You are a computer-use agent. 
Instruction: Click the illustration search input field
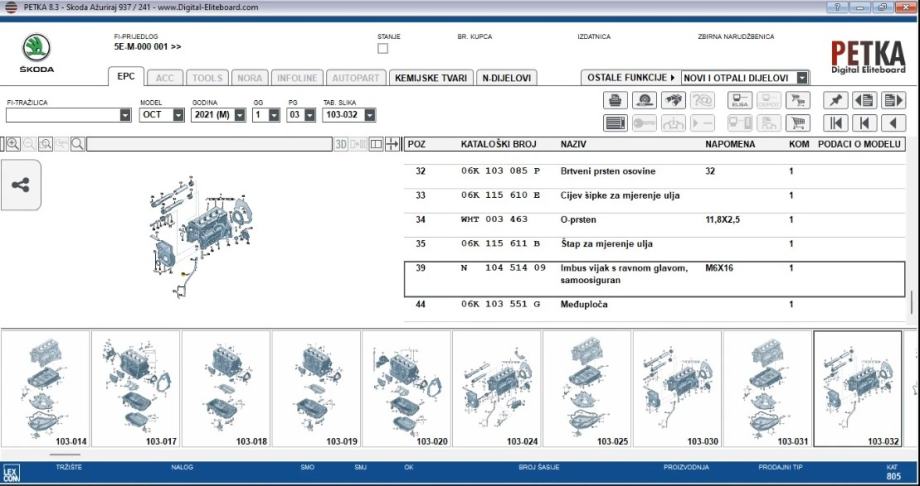pos(209,144)
